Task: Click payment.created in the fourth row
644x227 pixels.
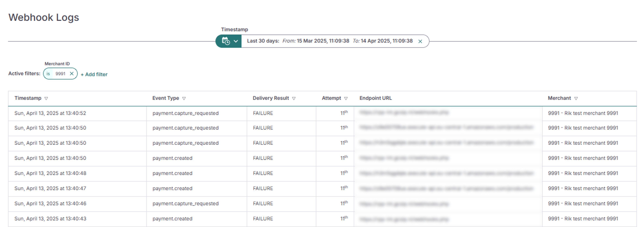Action: point(173,158)
